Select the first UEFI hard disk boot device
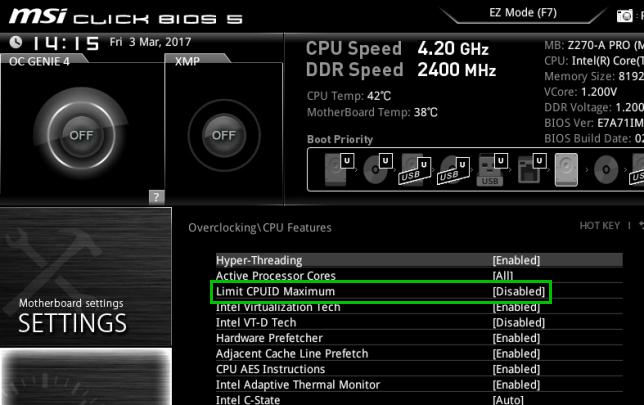The height and width of the screenshot is (405, 644). (338, 170)
